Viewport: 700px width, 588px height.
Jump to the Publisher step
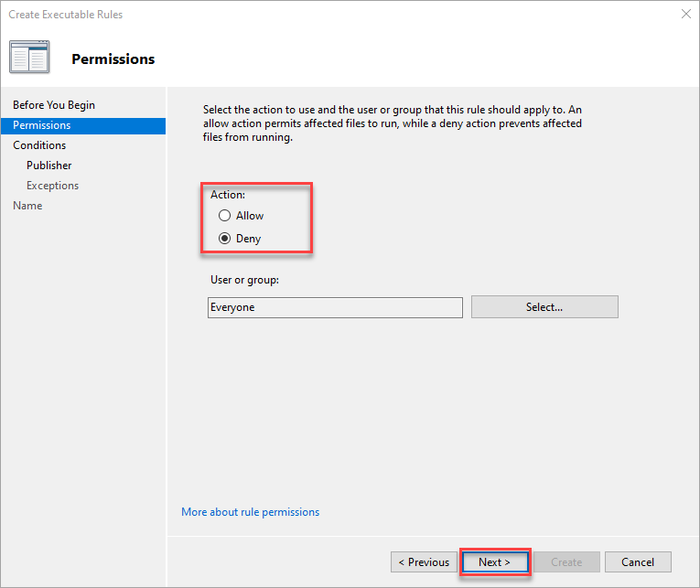[x=49, y=166]
